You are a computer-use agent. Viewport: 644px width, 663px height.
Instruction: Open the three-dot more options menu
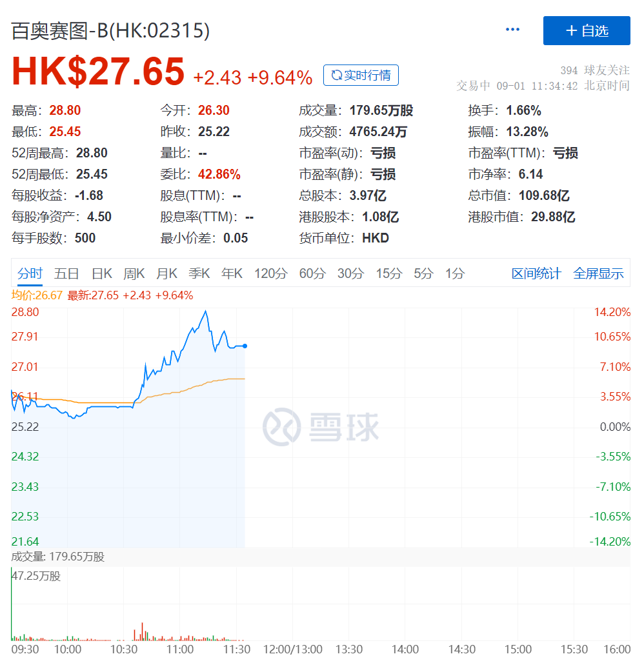pos(512,29)
